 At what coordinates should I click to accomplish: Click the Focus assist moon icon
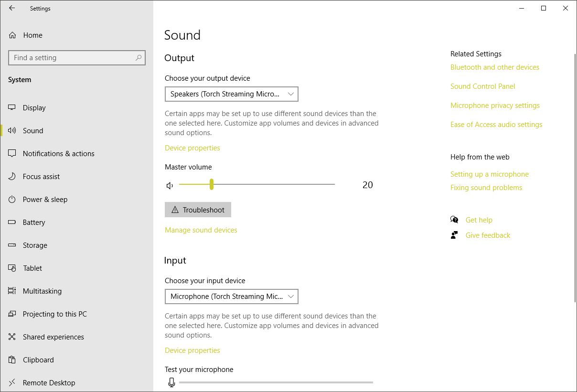point(12,177)
